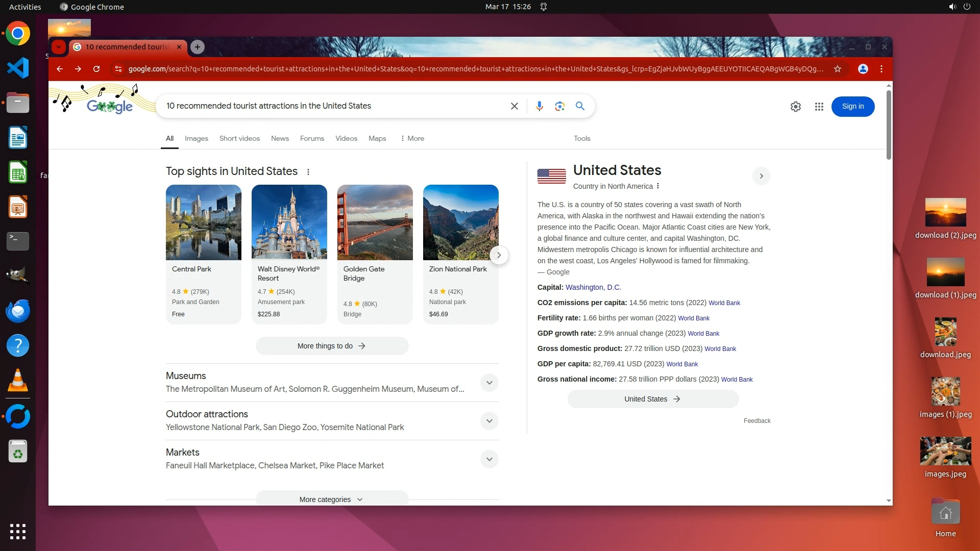Expand the Museums category

pyautogui.click(x=489, y=383)
